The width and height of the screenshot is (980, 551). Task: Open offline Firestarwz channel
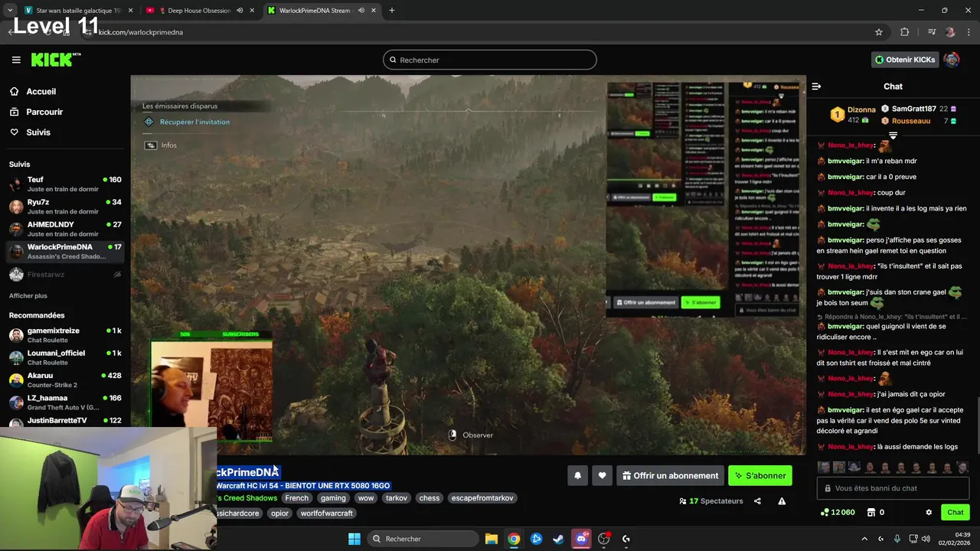[65, 274]
